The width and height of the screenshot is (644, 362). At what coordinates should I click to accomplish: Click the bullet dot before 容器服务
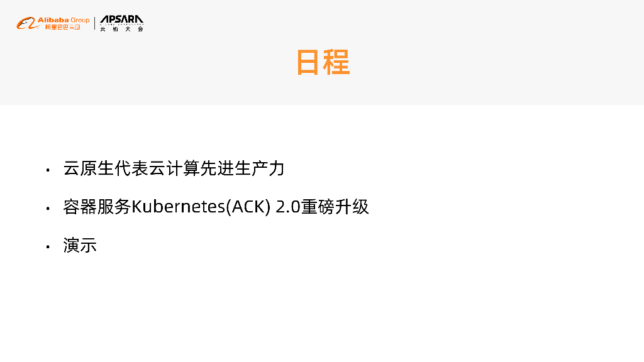48,208
